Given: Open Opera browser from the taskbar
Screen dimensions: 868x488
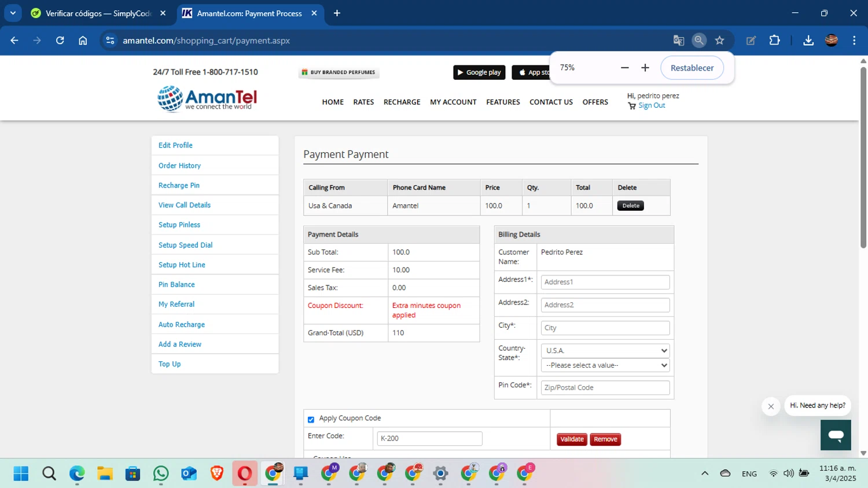Looking at the screenshot, I should [245, 474].
